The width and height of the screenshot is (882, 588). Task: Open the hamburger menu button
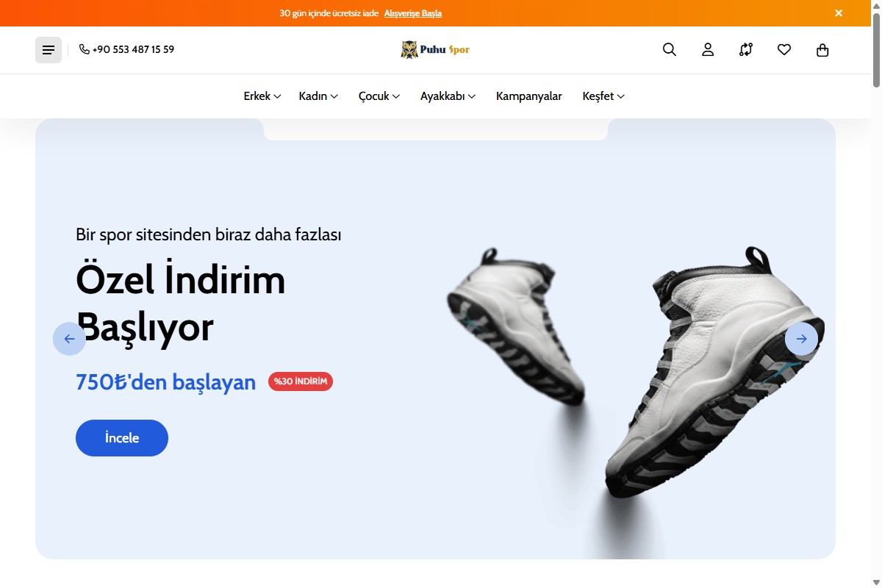point(49,50)
